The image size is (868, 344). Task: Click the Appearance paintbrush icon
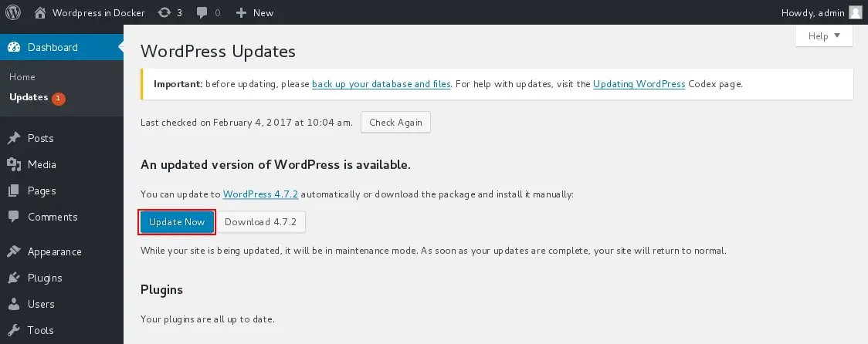[x=14, y=251]
